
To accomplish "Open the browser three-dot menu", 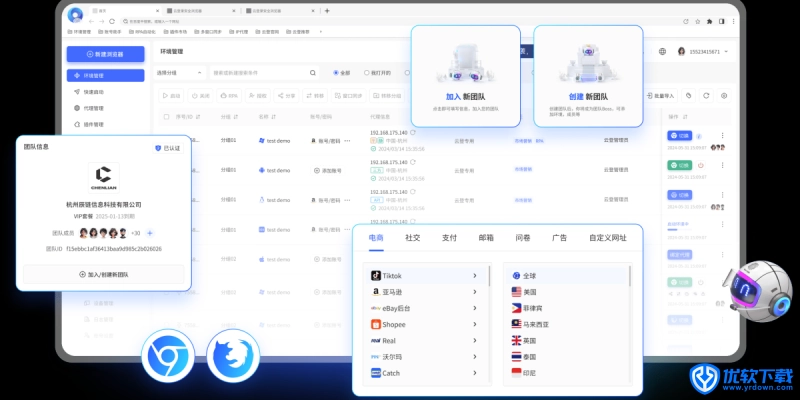I will click(x=734, y=21).
